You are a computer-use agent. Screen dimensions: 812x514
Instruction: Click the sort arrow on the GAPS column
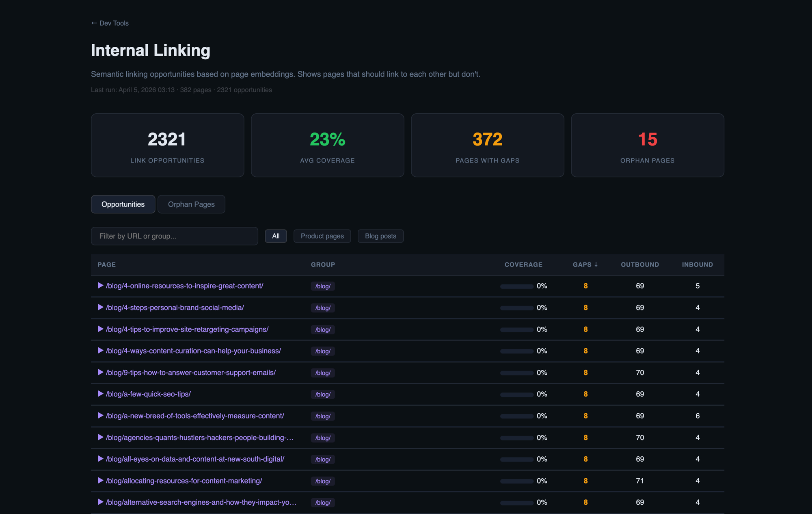[x=596, y=264]
